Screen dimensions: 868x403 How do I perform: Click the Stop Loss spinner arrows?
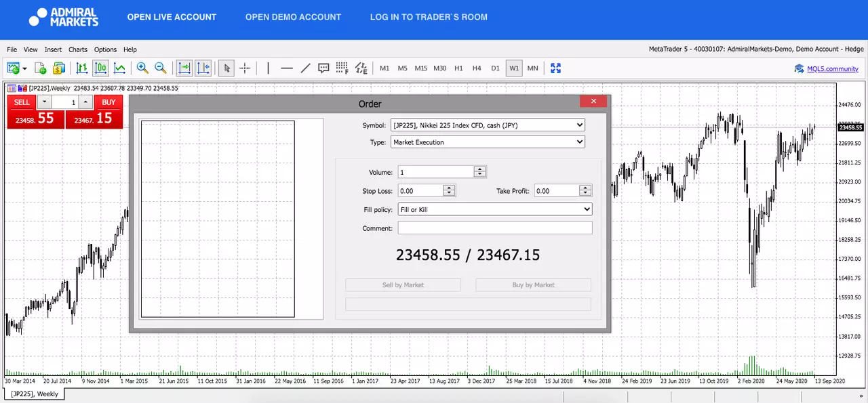click(x=449, y=191)
